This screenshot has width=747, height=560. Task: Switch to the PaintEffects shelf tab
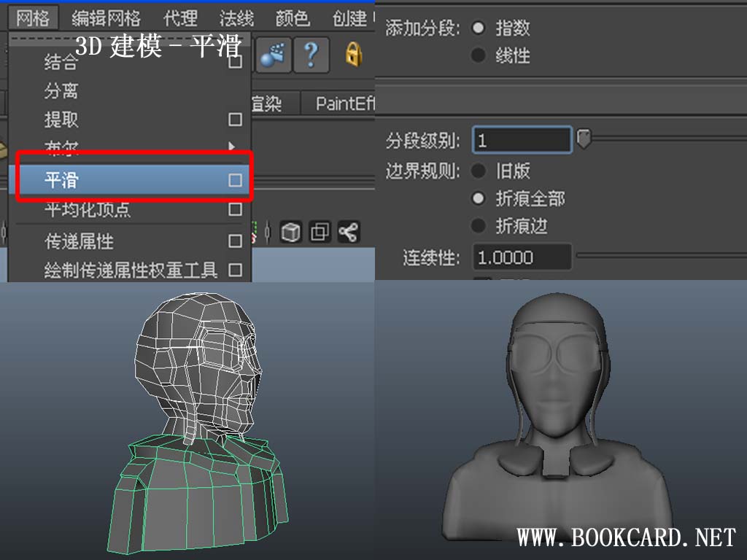point(344,104)
